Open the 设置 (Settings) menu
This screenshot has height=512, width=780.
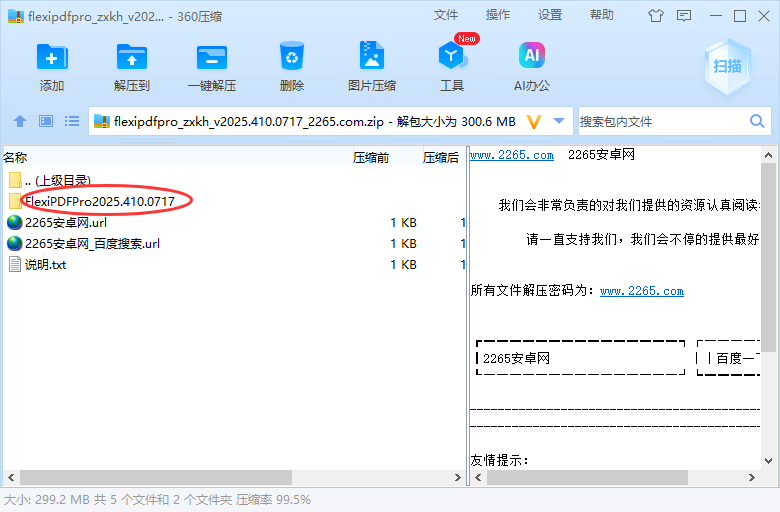point(550,15)
